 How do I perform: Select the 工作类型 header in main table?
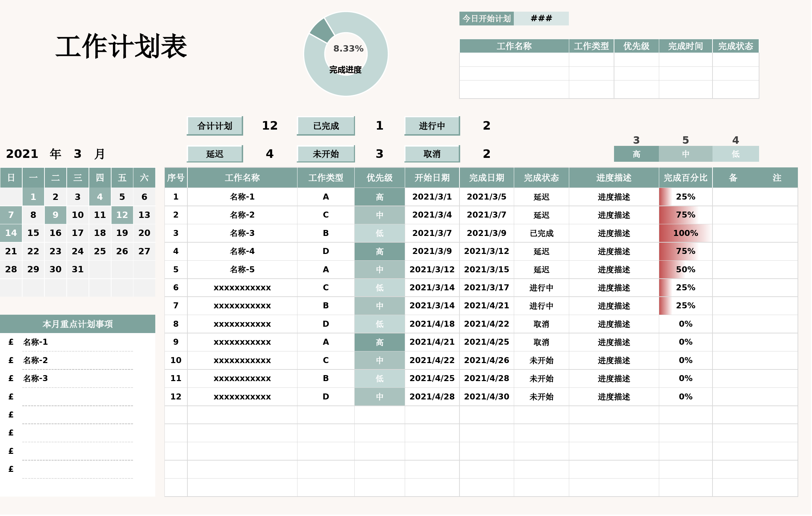coord(326,178)
